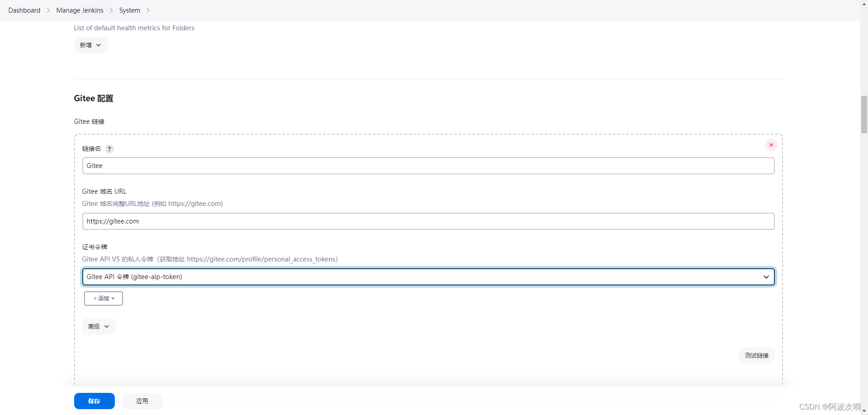Expand the Gitee API 令牌 credentials dropdown

[x=428, y=277]
